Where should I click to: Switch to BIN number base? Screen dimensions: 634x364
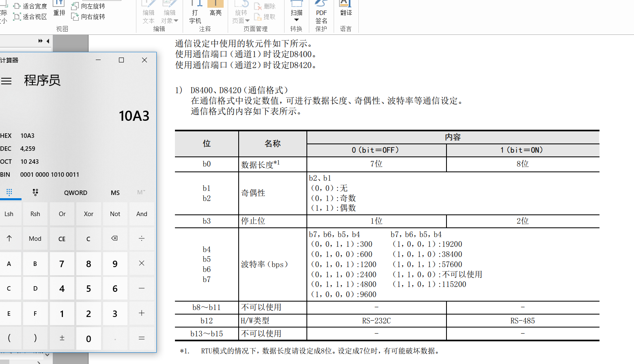click(6, 175)
